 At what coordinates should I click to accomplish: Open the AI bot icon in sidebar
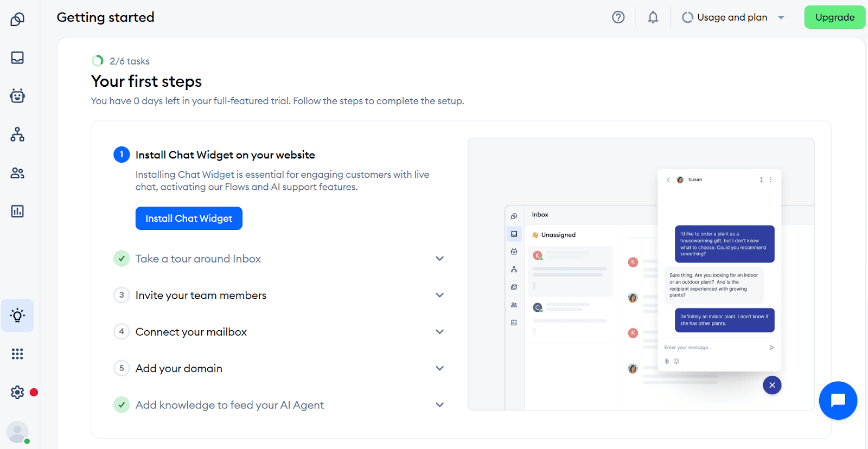point(17,96)
